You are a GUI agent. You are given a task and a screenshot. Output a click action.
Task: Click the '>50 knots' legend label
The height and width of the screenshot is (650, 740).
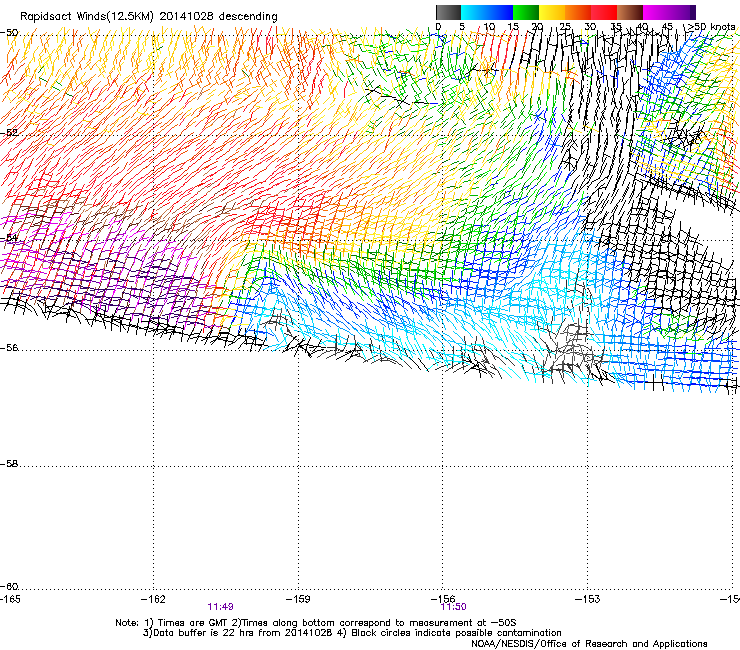(x=711, y=27)
